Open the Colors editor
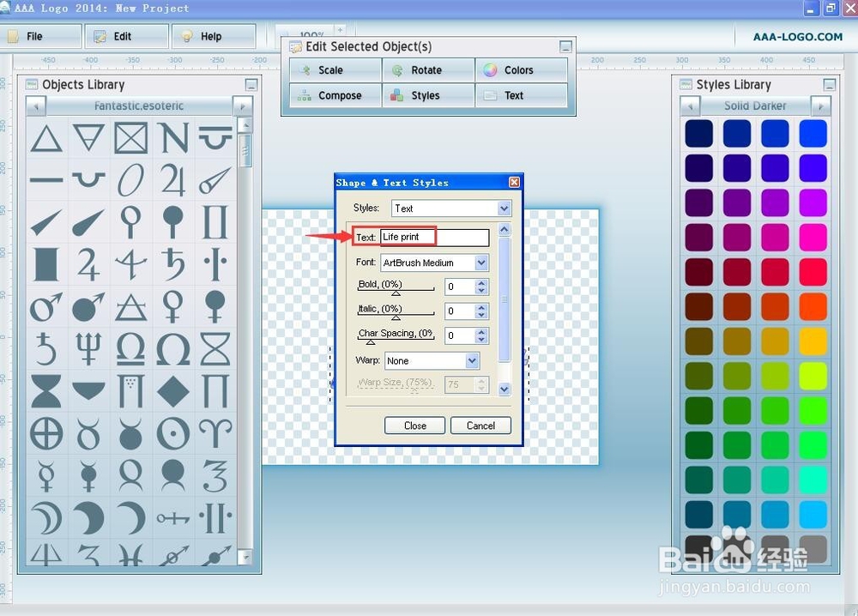Screen dimensions: 858x616 click(521, 70)
